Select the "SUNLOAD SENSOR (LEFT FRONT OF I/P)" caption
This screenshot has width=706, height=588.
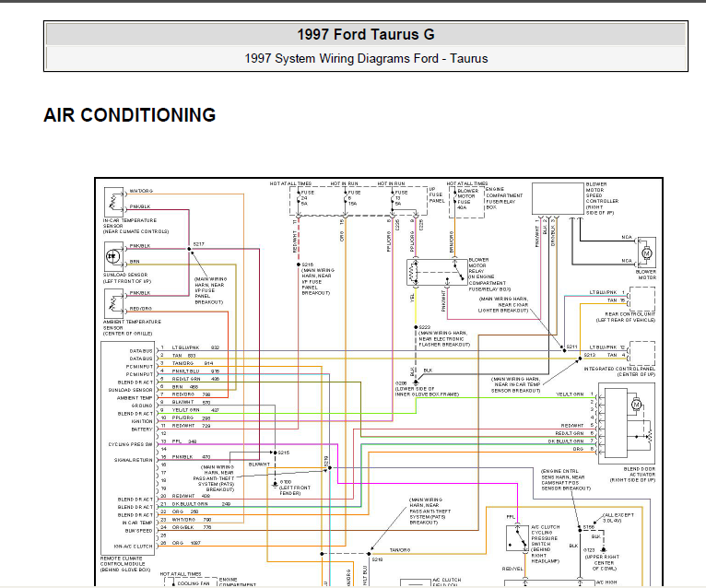(x=127, y=277)
